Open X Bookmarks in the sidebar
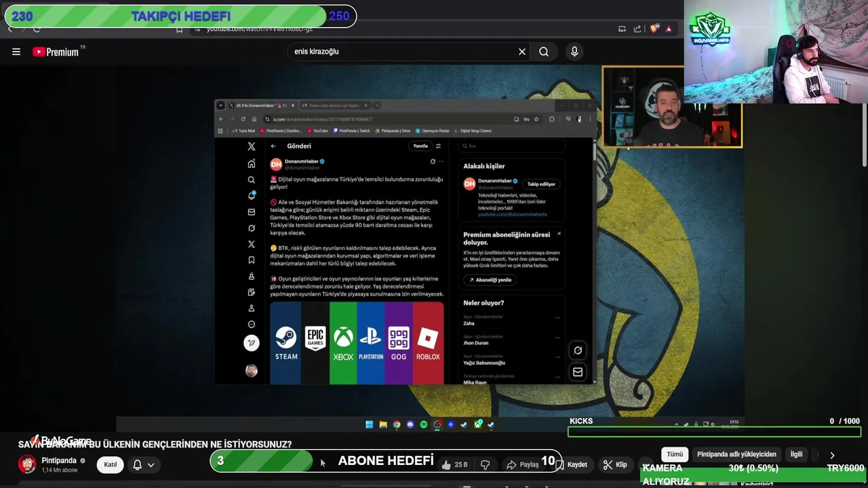The height and width of the screenshot is (488, 868). [x=252, y=260]
